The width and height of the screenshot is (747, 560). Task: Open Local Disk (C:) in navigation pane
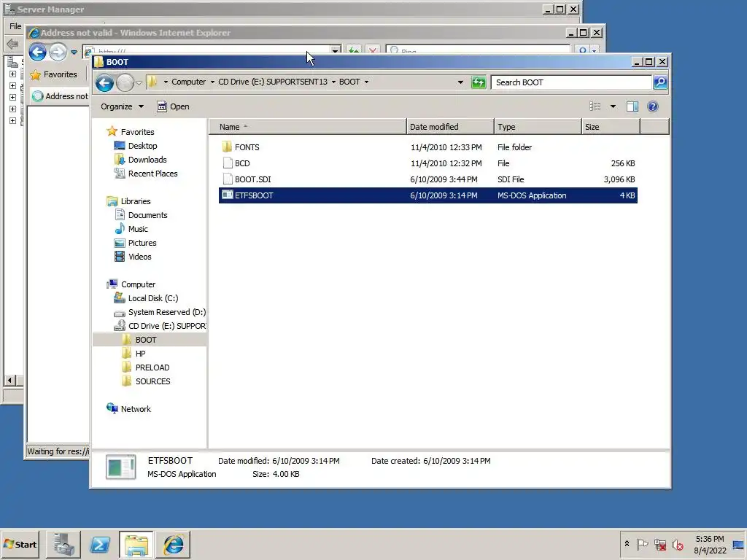(153, 298)
